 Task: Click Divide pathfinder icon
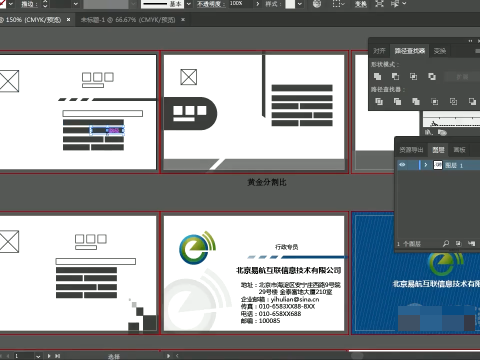[379, 101]
